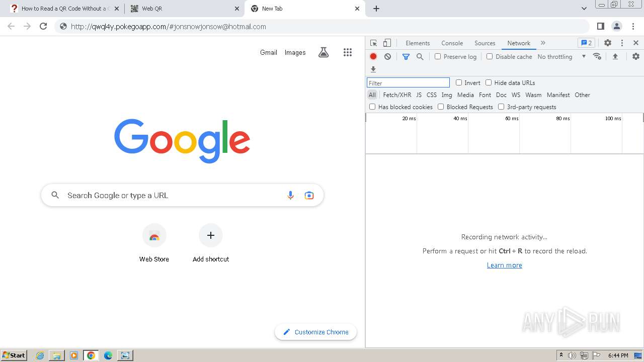Switch to Web QR browser tab

[x=184, y=9]
